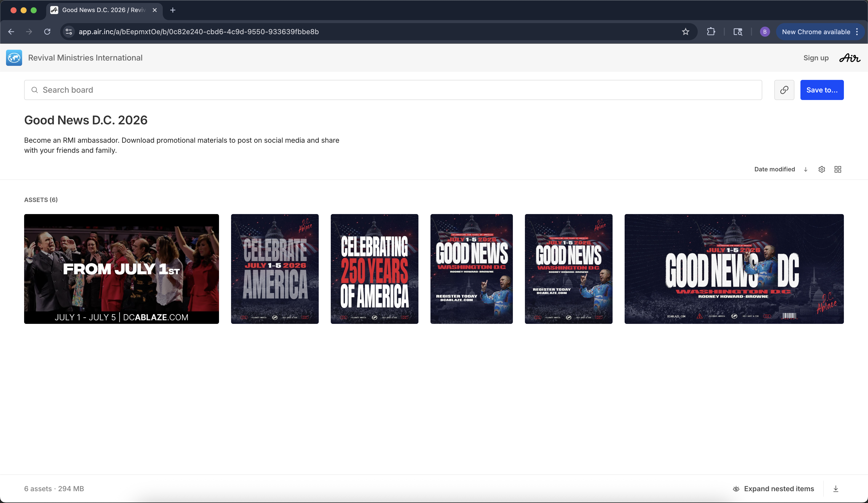Open the tab search icon

point(738,32)
